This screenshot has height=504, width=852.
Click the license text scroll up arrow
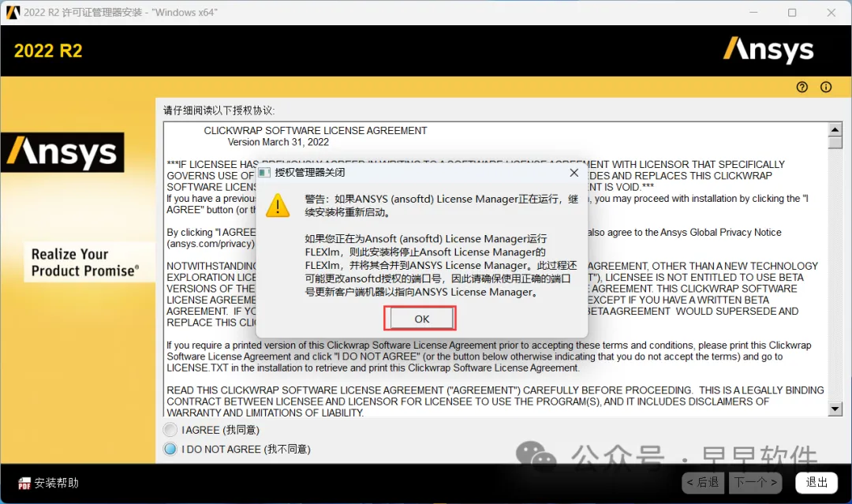(835, 129)
